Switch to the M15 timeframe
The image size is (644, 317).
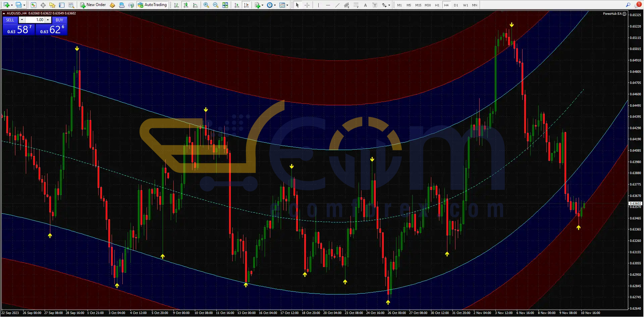click(x=418, y=5)
